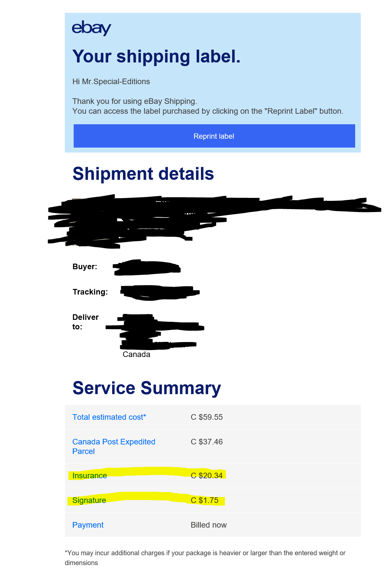Image resolution: width=392 pixels, height=570 pixels.
Task: Click the eBay logo
Action: click(x=91, y=28)
